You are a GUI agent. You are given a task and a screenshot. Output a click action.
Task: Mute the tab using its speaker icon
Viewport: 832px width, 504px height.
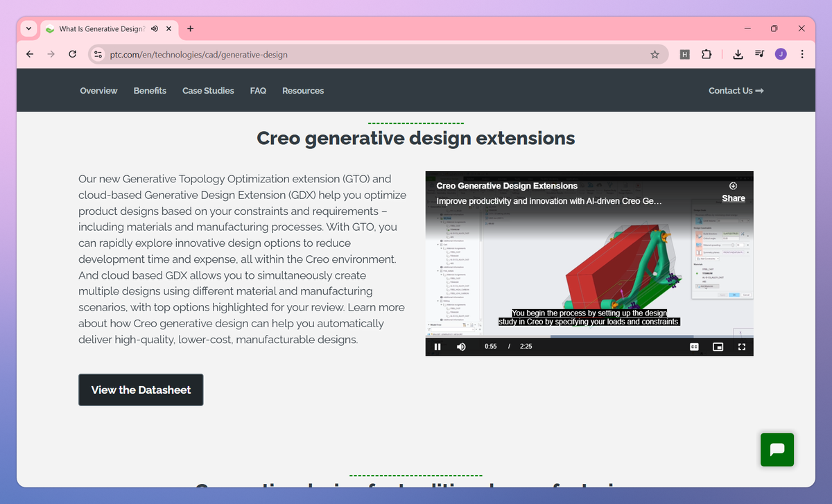[154, 28]
